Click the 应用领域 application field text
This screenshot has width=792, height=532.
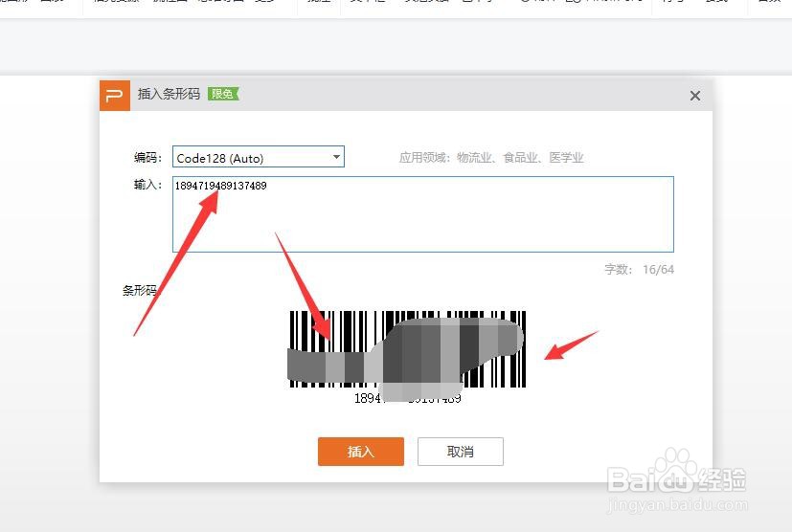491,158
